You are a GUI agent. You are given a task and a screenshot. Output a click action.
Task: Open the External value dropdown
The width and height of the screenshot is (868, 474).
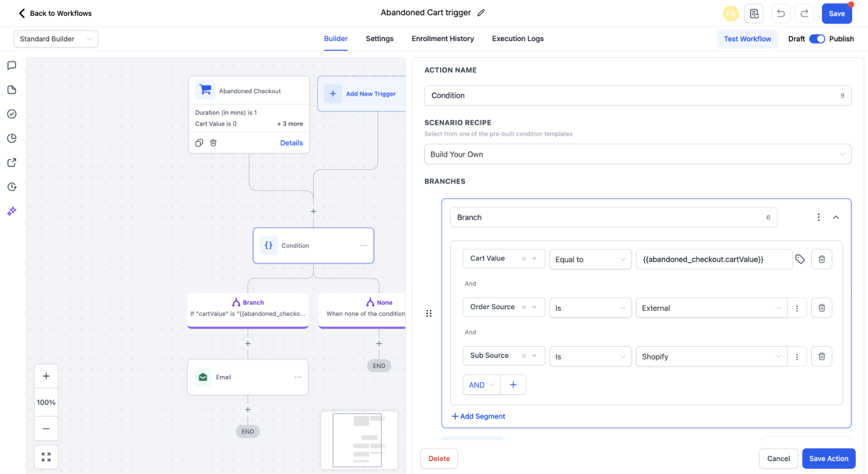click(x=712, y=308)
